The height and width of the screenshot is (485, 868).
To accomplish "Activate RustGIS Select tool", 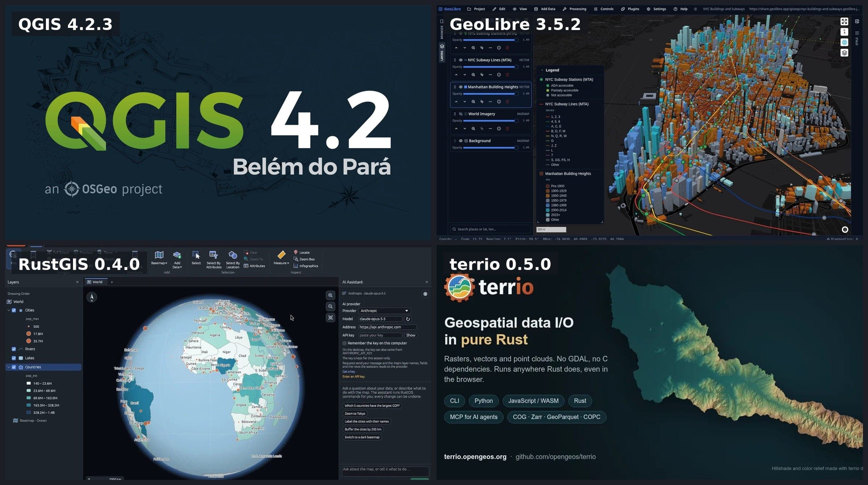I will click(196, 258).
